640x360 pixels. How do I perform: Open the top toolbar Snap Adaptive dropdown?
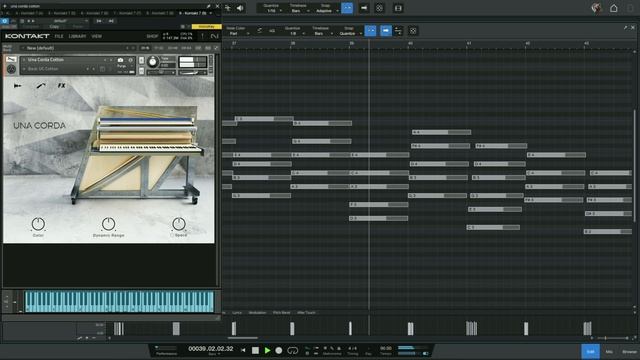point(325,8)
